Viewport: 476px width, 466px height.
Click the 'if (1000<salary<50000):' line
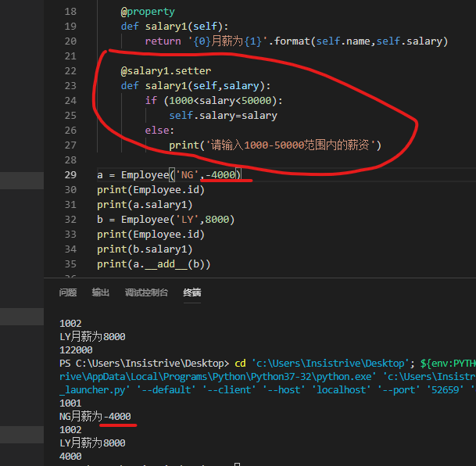213,101
